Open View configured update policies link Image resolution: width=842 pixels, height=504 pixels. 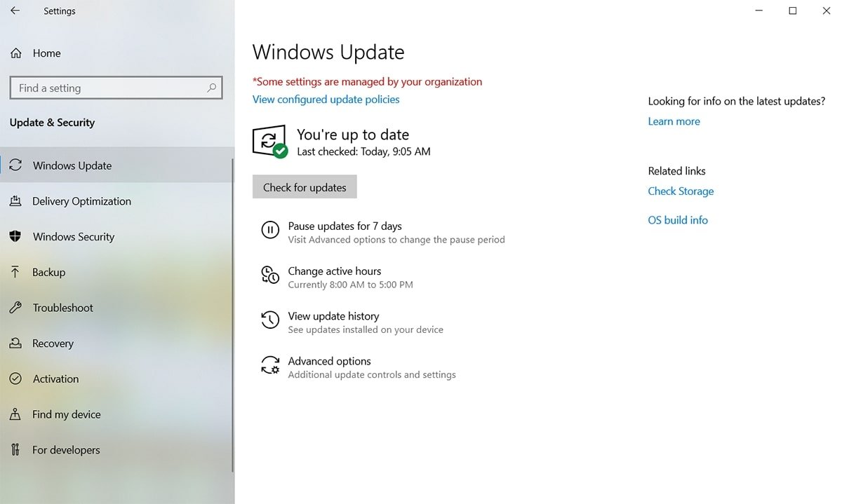[x=326, y=100]
